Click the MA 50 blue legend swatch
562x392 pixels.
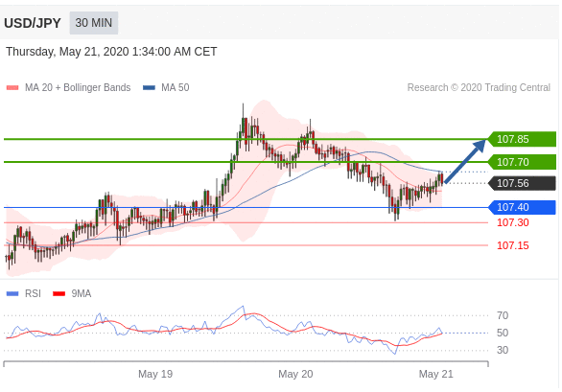point(149,88)
